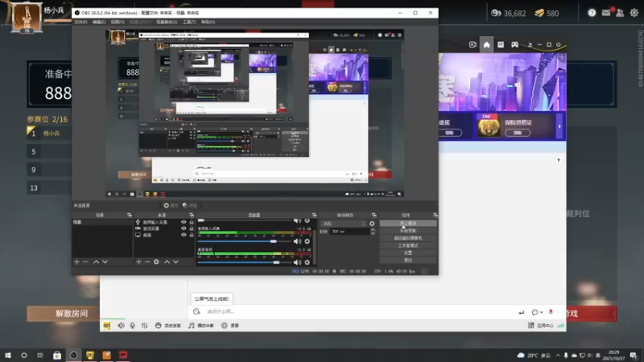Click Stop Streaming (停止推流) button
The image size is (644, 362).
408,224
